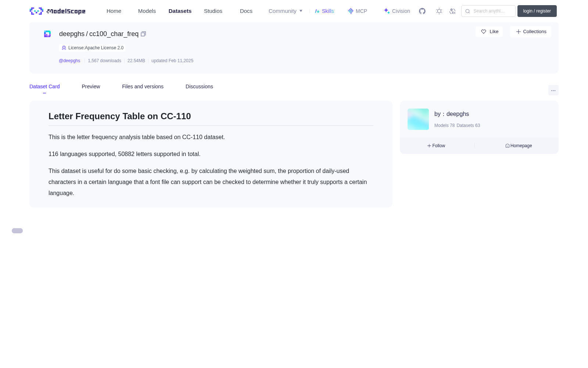Screen dimensions: 588x368
Task: Switch to Files and versions tab
Action: coord(143,86)
